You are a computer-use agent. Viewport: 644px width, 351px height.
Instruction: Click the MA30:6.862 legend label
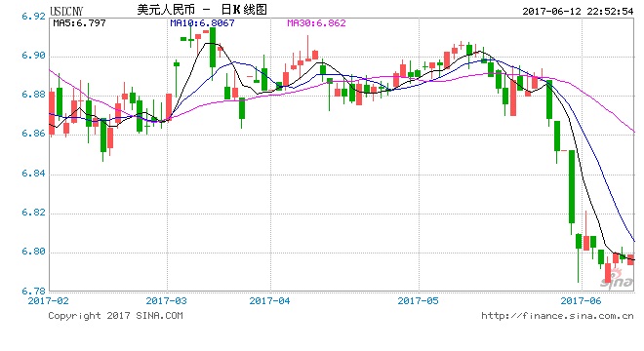[x=316, y=23]
